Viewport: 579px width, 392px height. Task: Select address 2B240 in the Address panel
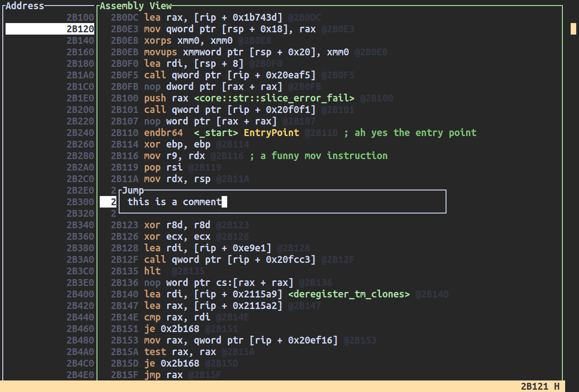click(80, 133)
